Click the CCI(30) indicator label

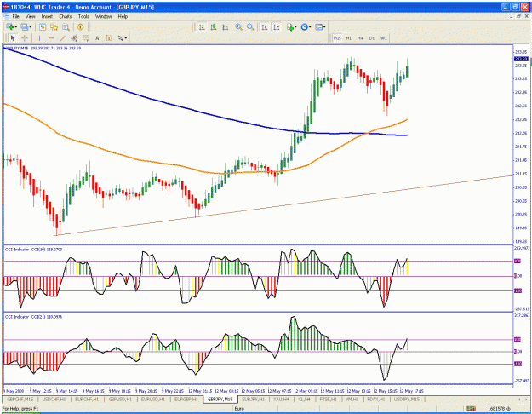pos(33,250)
